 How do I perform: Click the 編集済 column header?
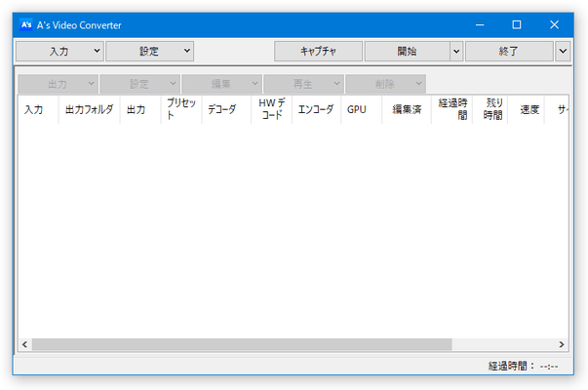407,109
